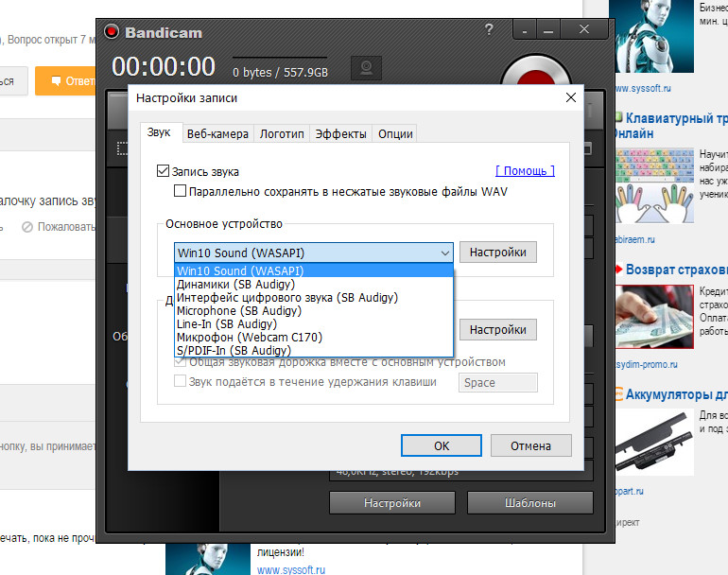Viewport: 728px width, 575px height.
Task: Switch to the Эффекты tab
Action: [x=340, y=133]
